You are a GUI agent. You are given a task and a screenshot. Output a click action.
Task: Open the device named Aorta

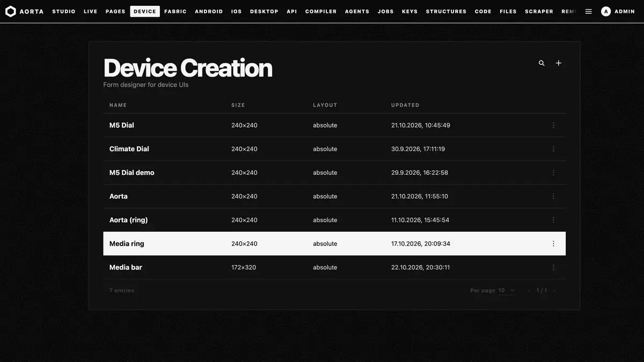(119, 196)
